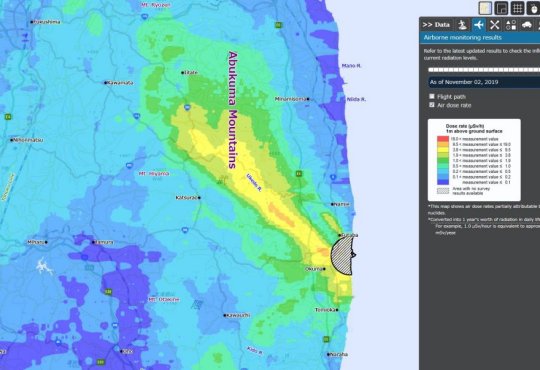This screenshot has width=540, height=370.
Task: Toggle the grid overlay icon
Action: [517, 8]
